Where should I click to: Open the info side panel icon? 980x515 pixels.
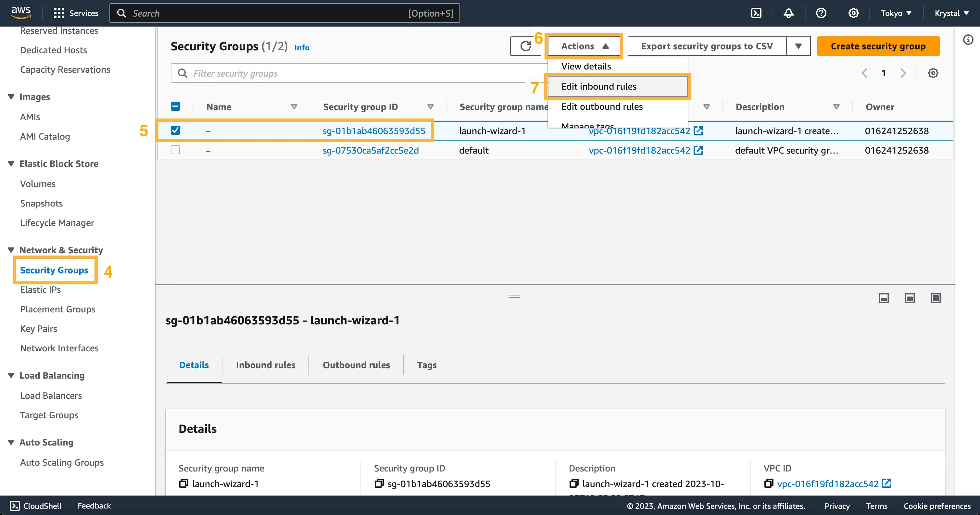point(968,40)
